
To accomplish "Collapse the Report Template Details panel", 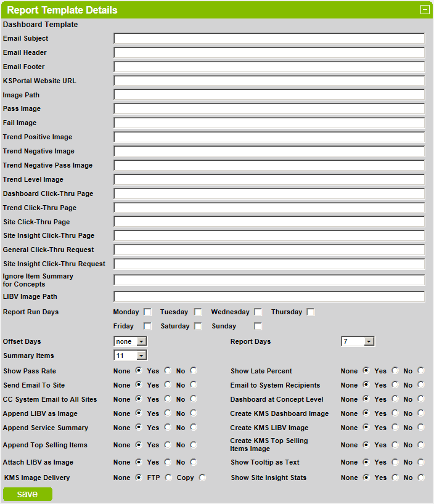I will (424, 10).
